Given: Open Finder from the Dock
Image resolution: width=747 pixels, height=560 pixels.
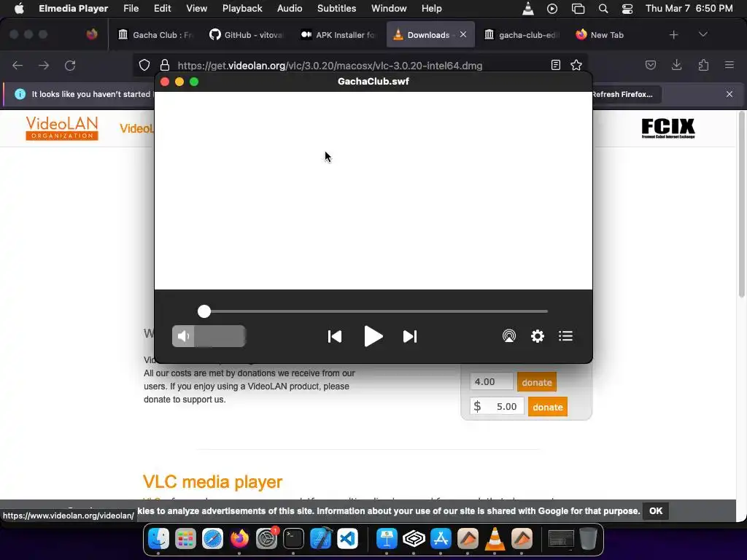Looking at the screenshot, I should [158, 539].
